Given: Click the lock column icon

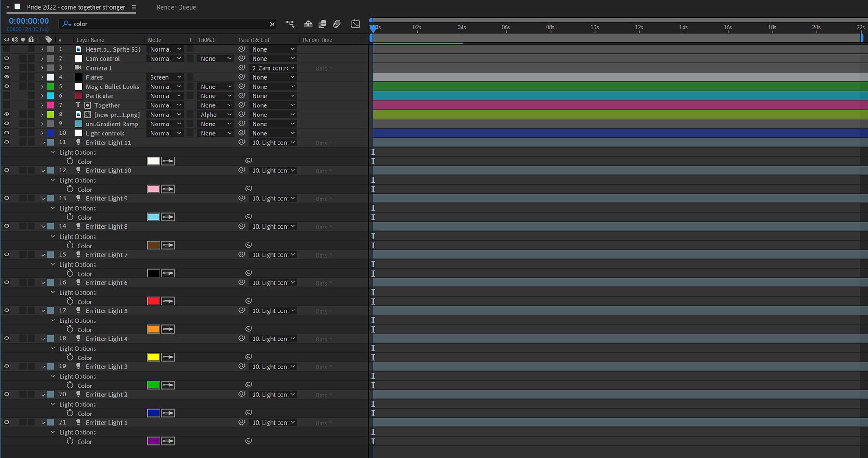Looking at the screenshot, I should (31, 39).
